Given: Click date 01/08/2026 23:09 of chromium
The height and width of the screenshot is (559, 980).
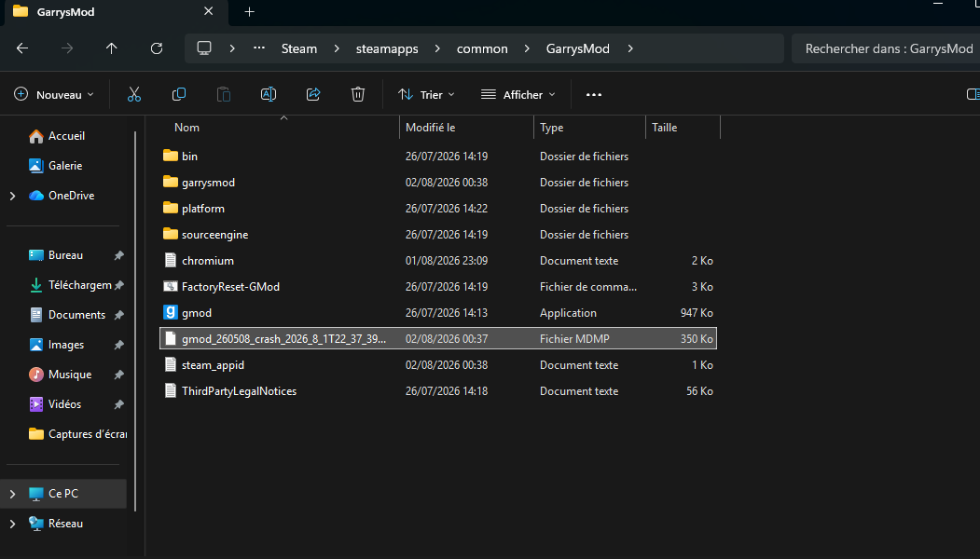Looking at the screenshot, I should click(x=447, y=261).
